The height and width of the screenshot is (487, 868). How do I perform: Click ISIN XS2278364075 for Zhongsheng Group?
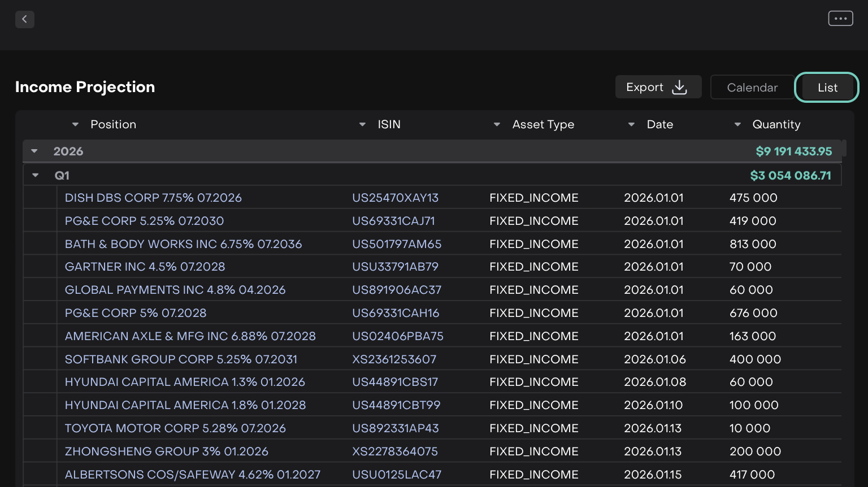[x=394, y=451]
